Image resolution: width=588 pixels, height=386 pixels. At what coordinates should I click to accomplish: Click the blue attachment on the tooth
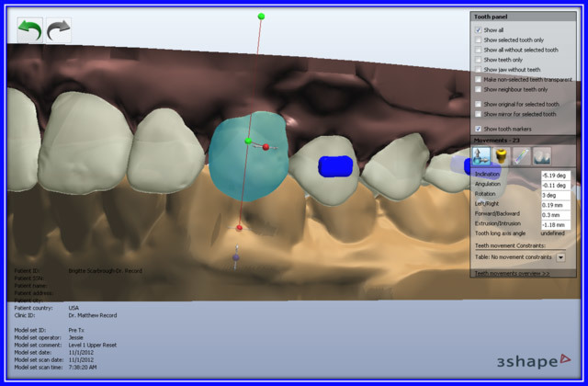tap(335, 165)
